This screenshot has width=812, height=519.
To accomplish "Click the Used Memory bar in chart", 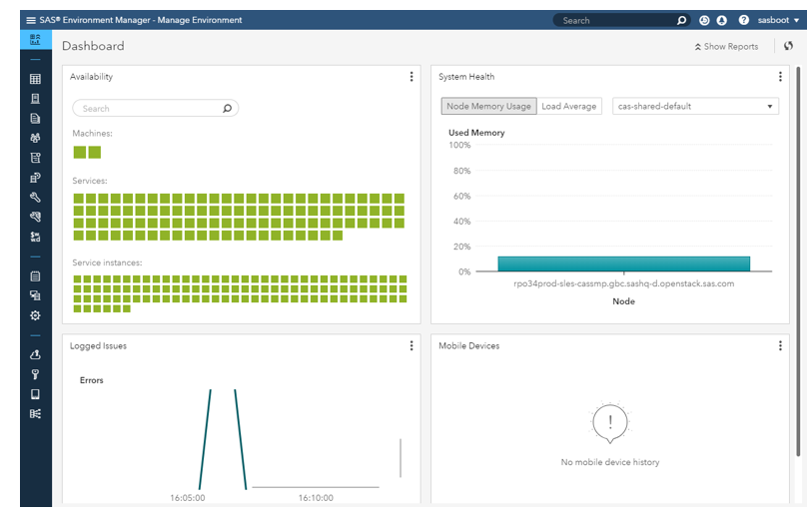I will click(623, 263).
